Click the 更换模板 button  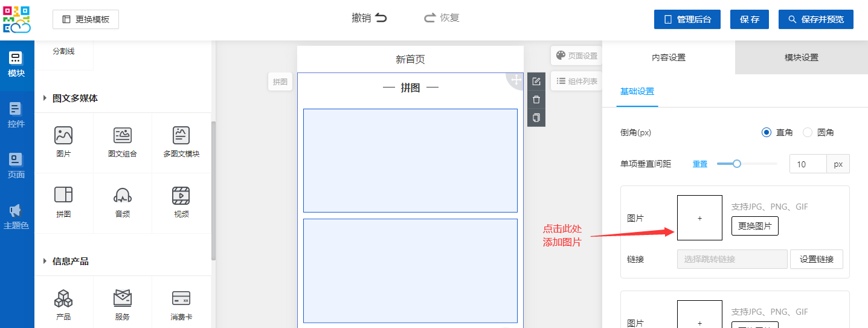[x=86, y=19]
